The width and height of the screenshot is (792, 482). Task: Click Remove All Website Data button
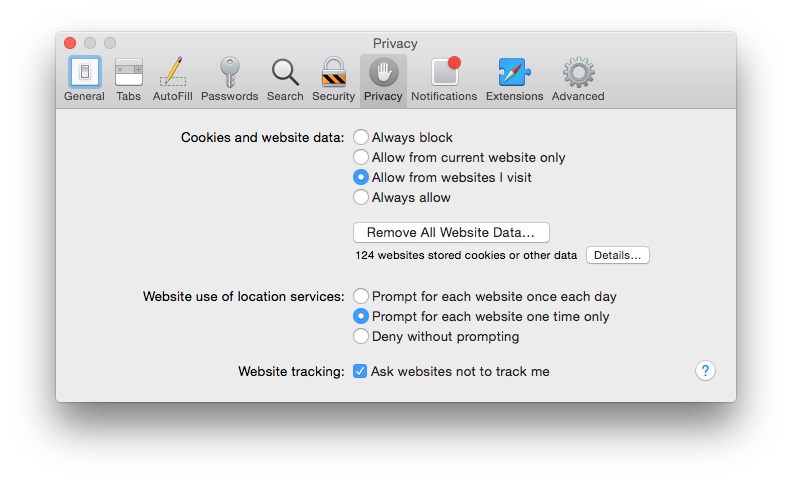click(x=451, y=232)
